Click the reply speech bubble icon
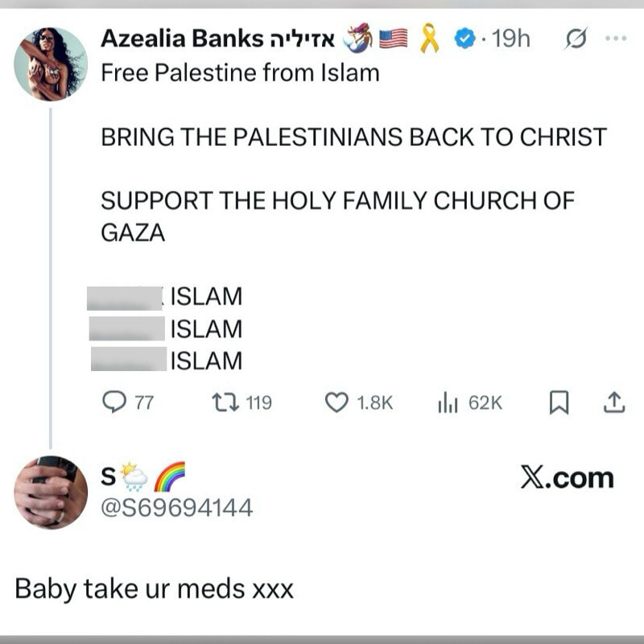The width and height of the screenshot is (644, 644). pos(116,402)
